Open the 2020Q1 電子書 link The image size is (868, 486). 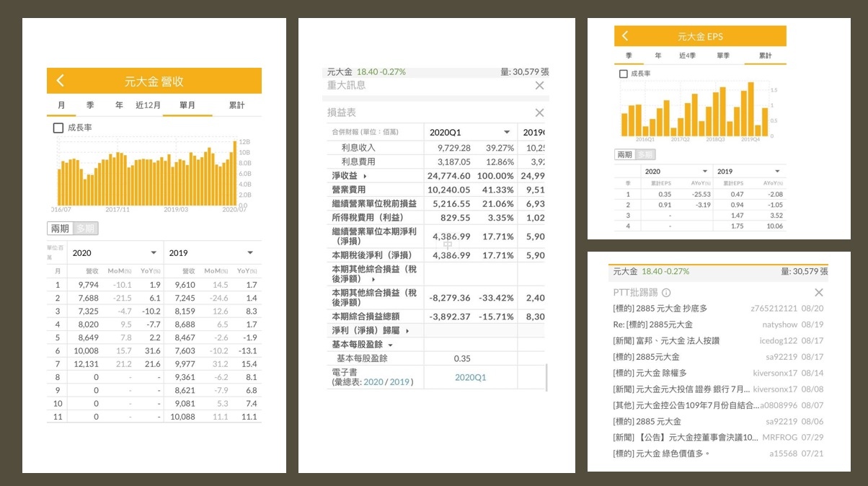471,378
